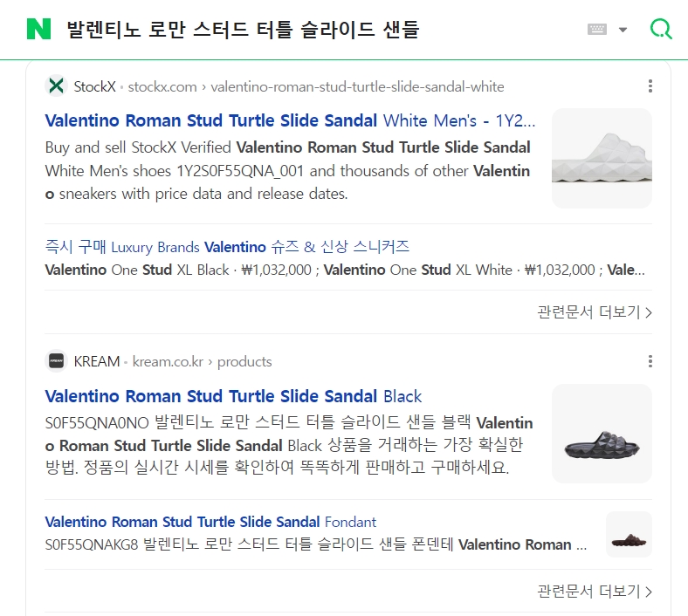This screenshot has width=688, height=616.
Task: Click the StockX favicon icon
Action: 56,86
